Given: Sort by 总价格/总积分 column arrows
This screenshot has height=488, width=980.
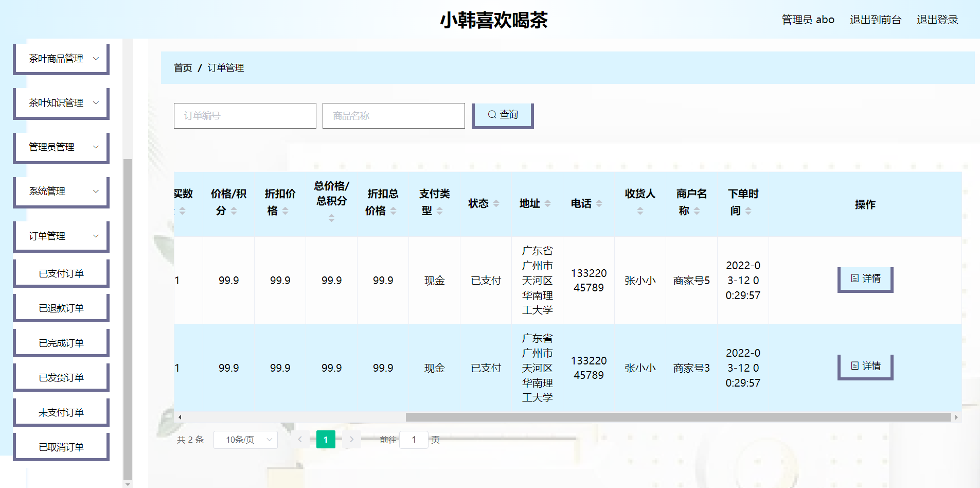Looking at the screenshot, I should pyautogui.click(x=332, y=218).
